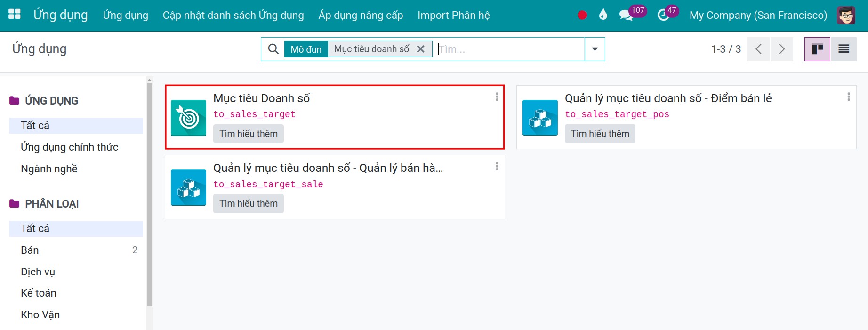The image size is (868, 330).
Task: Select the Kho Vận category
Action: (76, 314)
